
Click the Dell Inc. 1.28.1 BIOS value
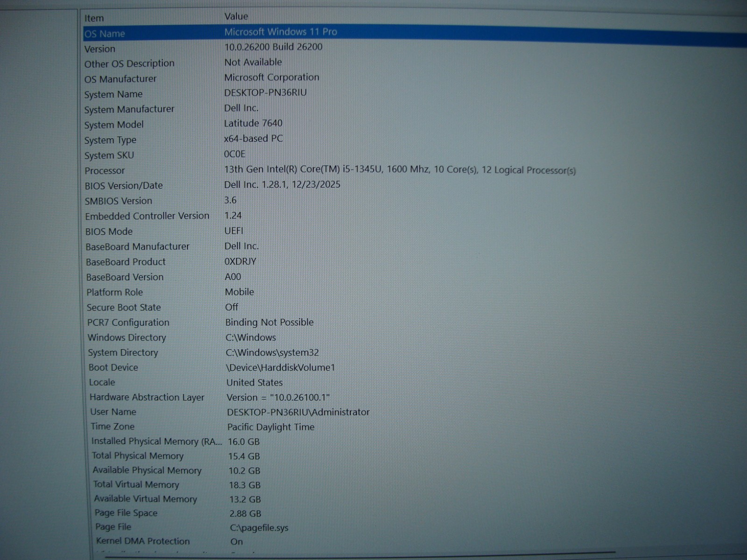pos(282,184)
